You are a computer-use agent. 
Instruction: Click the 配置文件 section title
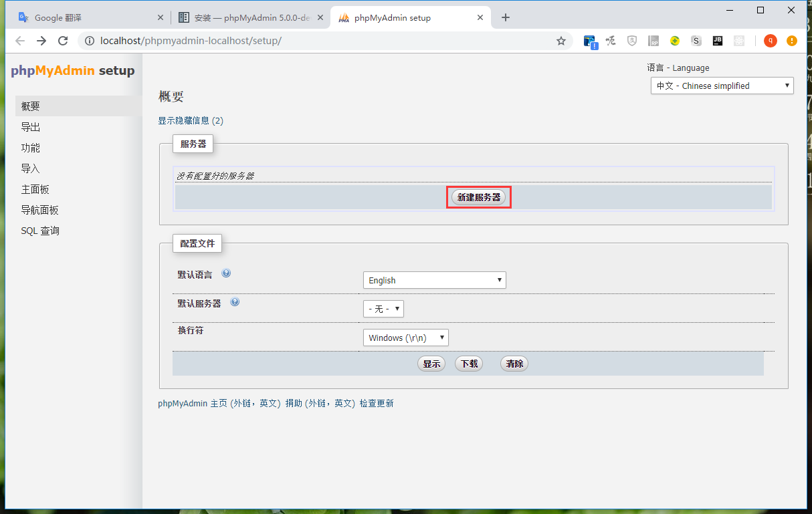pyautogui.click(x=197, y=243)
